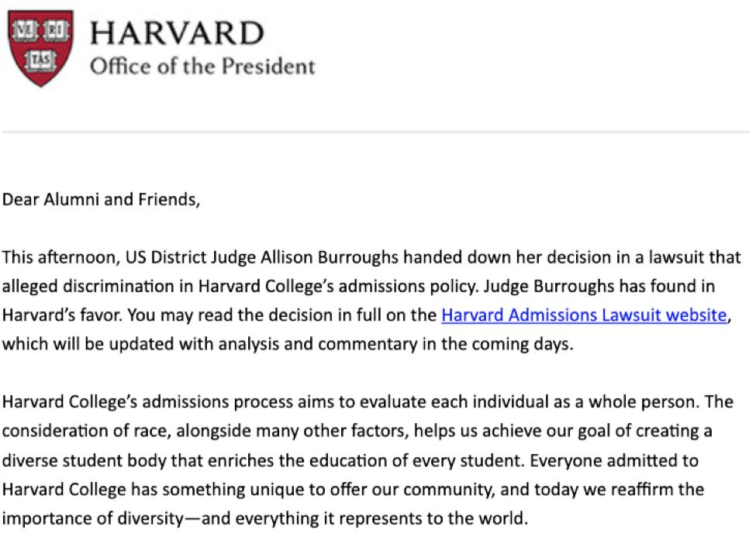Click the HARVARD wordmark in the header

point(177,33)
